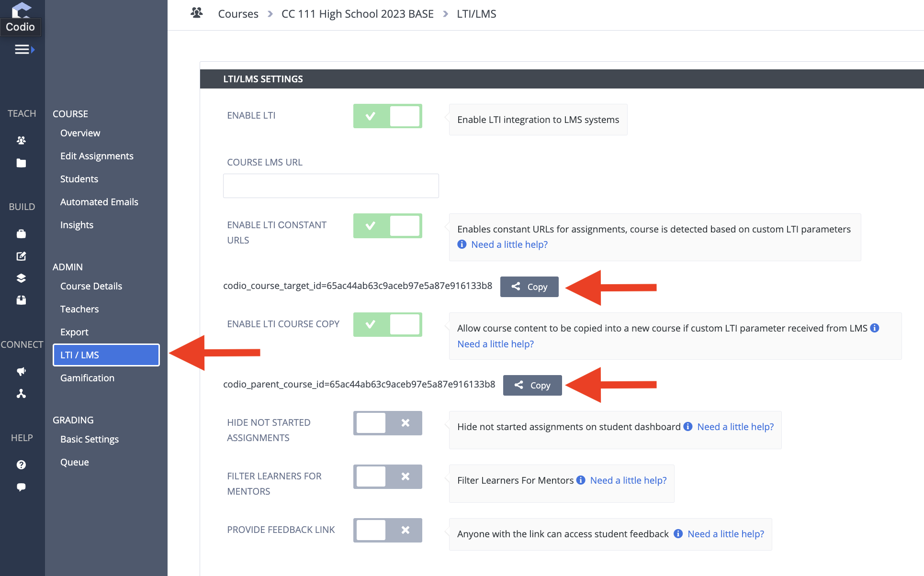Open help link for Filter Learners For Mentors
924x576 pixels.
(x=628, y=480)
